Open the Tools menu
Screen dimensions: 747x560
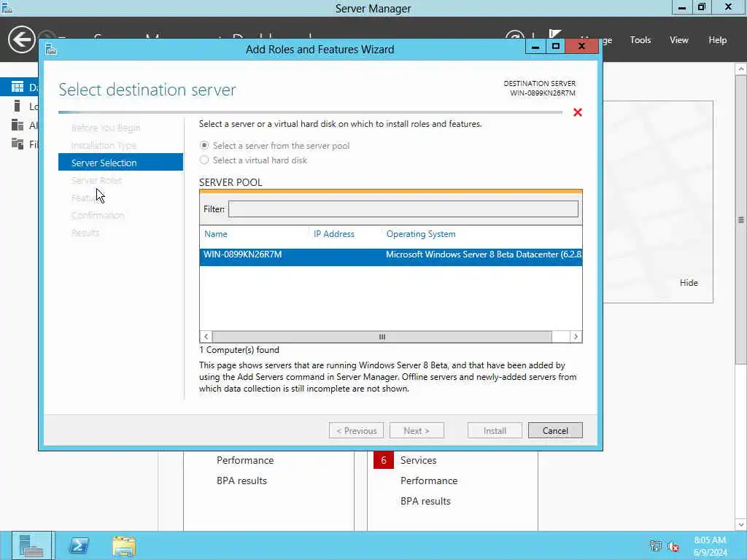[x=640, y=40]
